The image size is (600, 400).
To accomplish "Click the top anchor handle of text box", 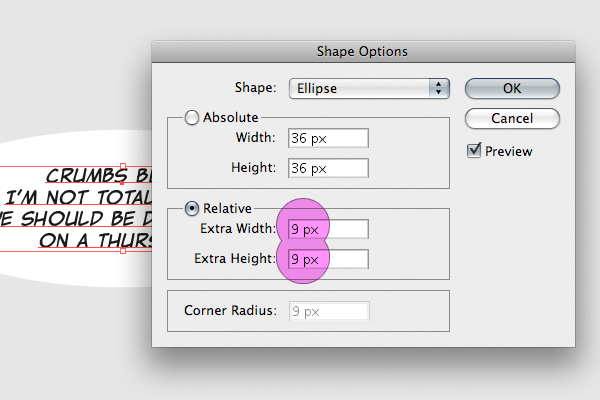I will [x=122, y=167].
